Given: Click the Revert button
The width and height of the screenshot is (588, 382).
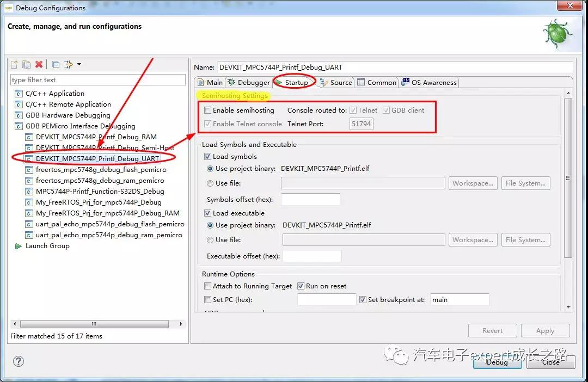Looking at the screenshot, I should [x=492, y=331].
